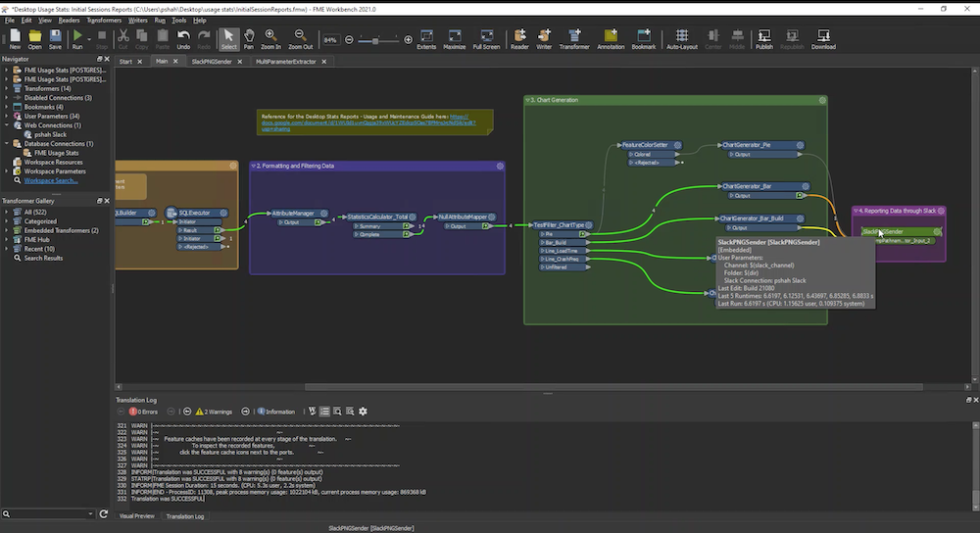Expand User Parameters (34) node
Screen dimensions: 980x533
(7, 117)
